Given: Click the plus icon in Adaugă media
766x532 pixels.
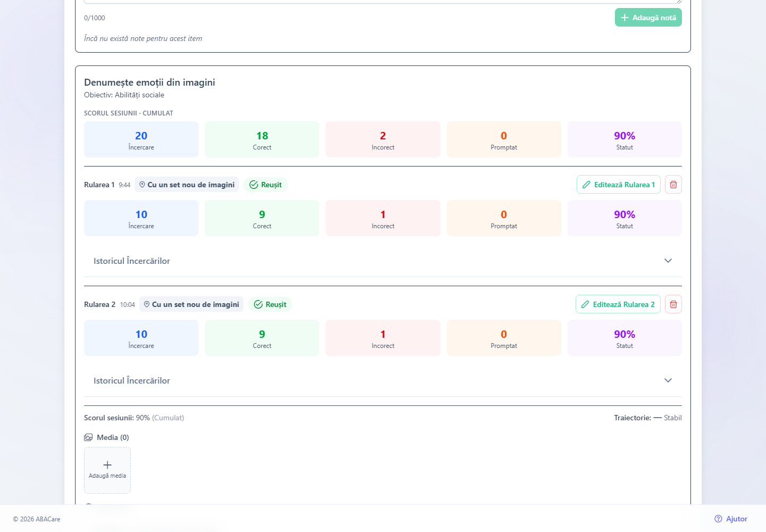Looking at the screenshot, I should (107, 465).
